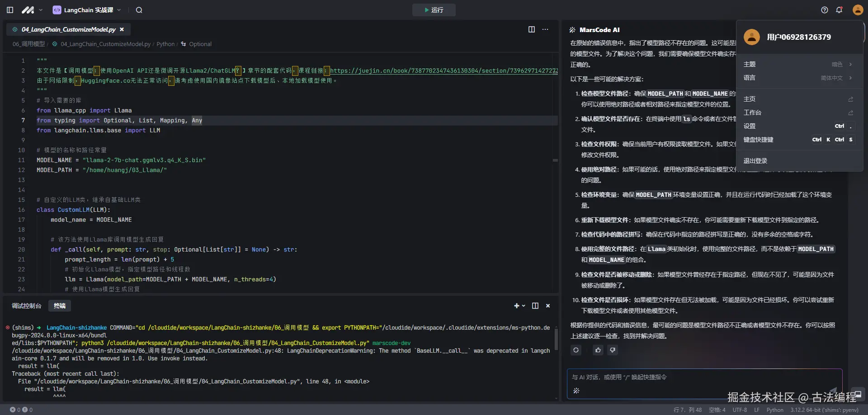Regenerate the MarsCode AI response
The height and width of the screenshot is (415, 868).
pyautogui.click(x=576, y=350)
